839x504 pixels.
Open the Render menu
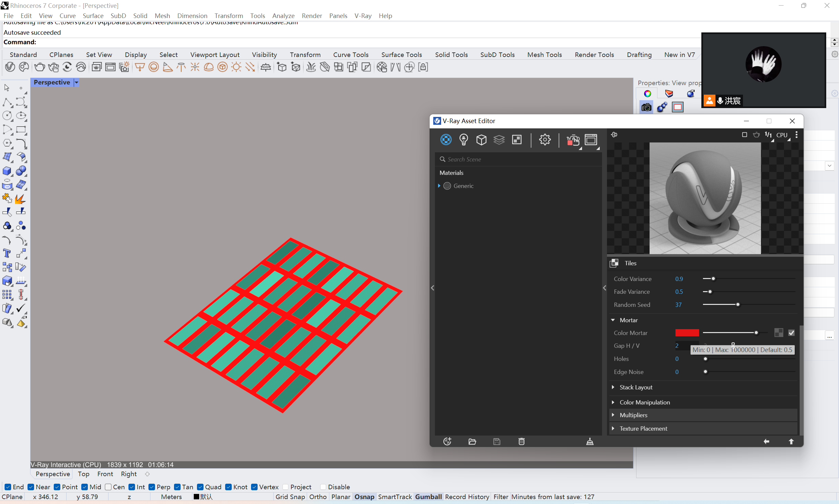(312, 16)
